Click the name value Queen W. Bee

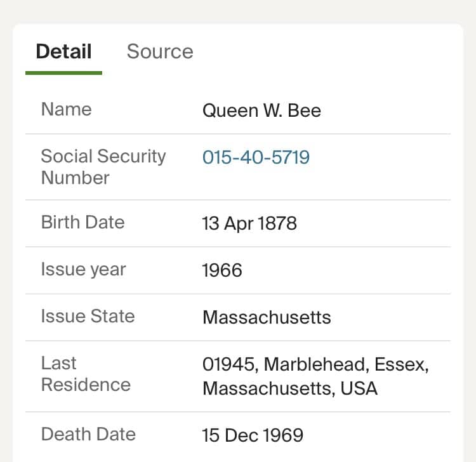click(x=261, y=110)
